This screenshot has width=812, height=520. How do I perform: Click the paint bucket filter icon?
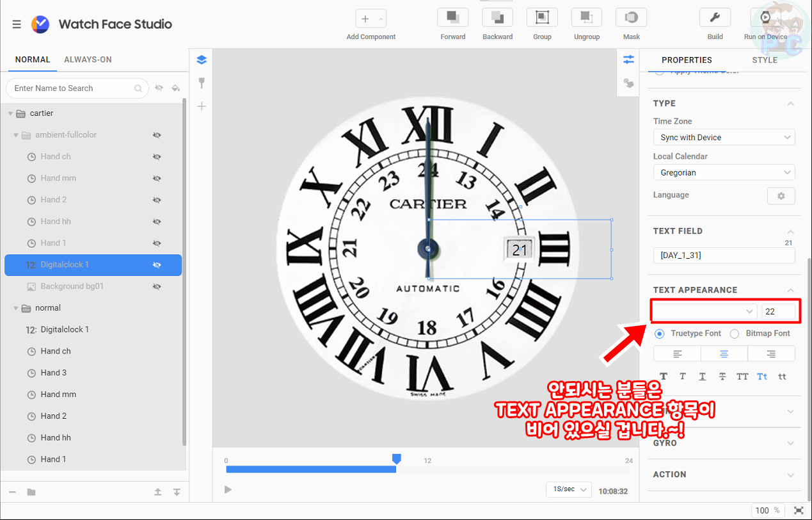176,88
